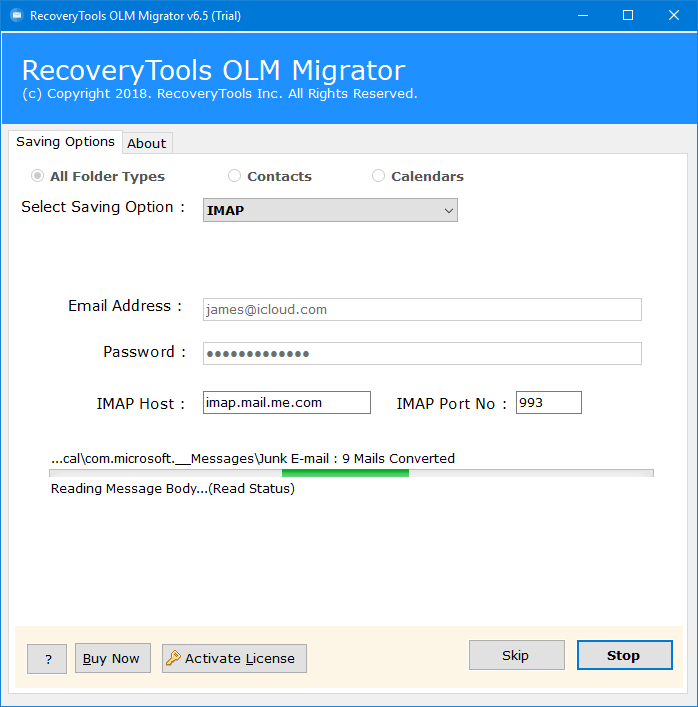Viewport: 698px width, 707px height.
Task: Select the Contacts radio button
Action: [x=234, y=175]
